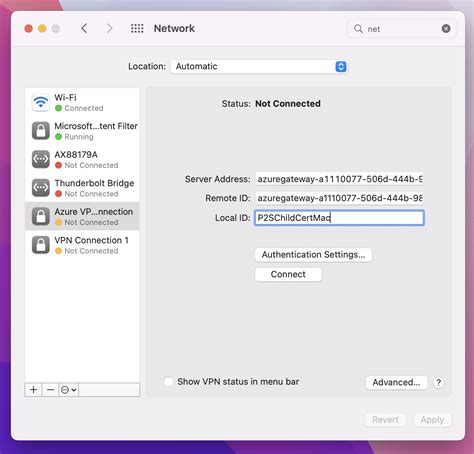The image size is (474, 454).
Task: Click into the Remote ID field
Action: pyautogui.click(x=339, y=198)
